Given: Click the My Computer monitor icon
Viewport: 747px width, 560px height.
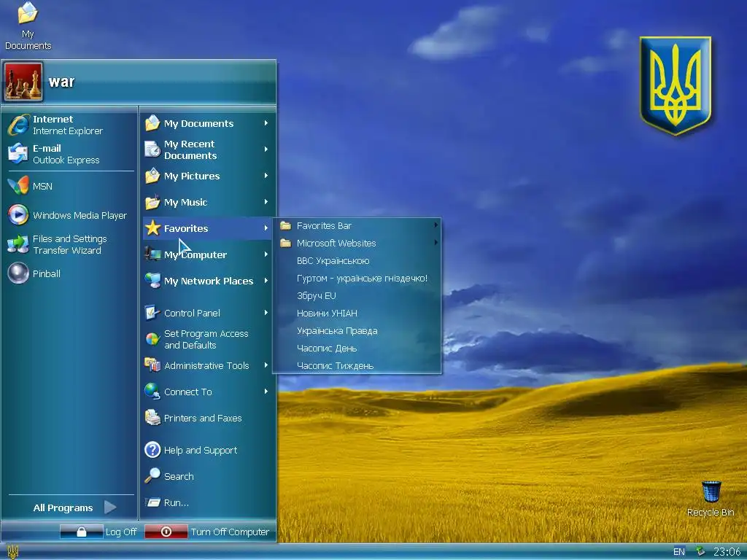Looking at the screenshot, I should [152, 254].
